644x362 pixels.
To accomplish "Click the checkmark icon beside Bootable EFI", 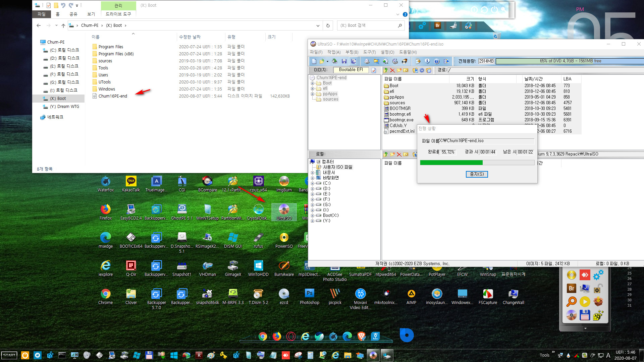I will click(374, 70).
